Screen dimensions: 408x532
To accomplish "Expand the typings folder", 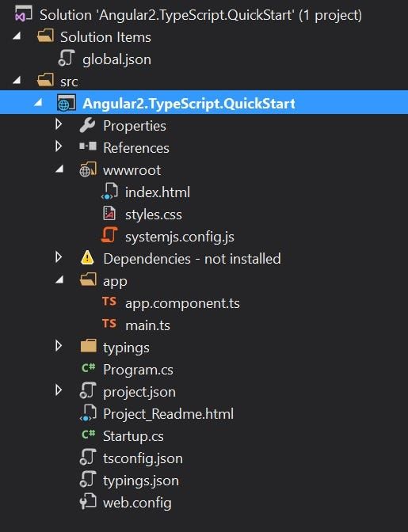I will pyautogui.click(x=59, y=346).
